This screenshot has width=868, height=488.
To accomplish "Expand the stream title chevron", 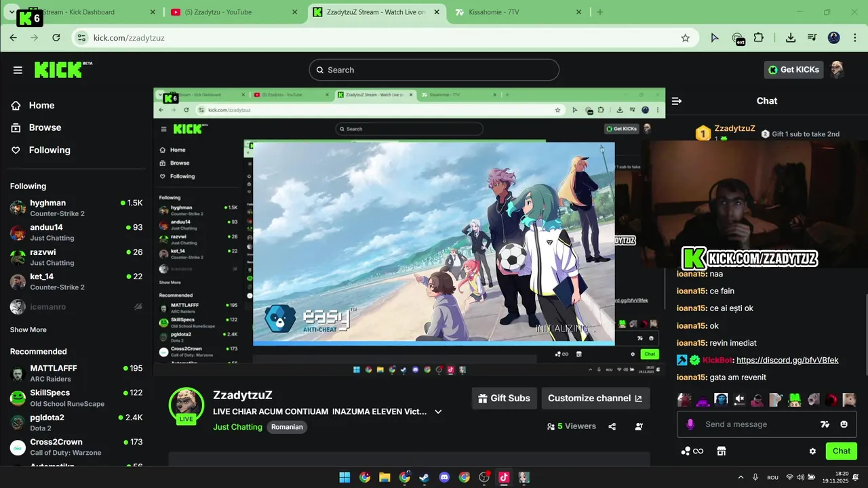I will 438,411.
